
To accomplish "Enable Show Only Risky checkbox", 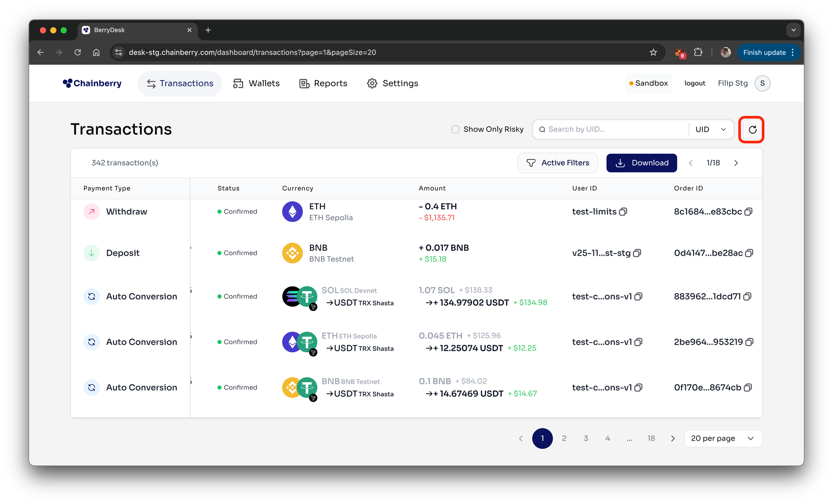I will pos(455,129).
